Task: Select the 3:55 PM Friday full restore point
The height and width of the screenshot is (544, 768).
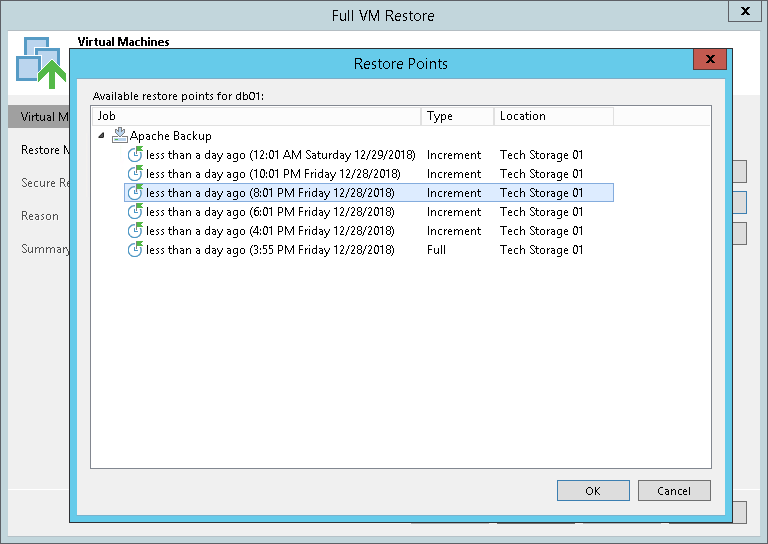Action: click(x=270, y=250)
